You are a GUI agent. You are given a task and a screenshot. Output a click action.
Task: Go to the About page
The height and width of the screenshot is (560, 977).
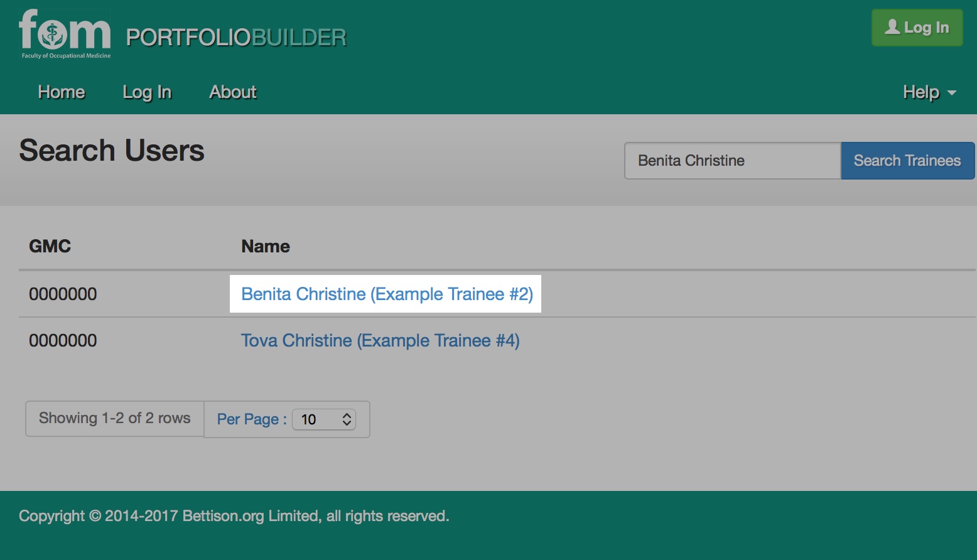[233, 92]
